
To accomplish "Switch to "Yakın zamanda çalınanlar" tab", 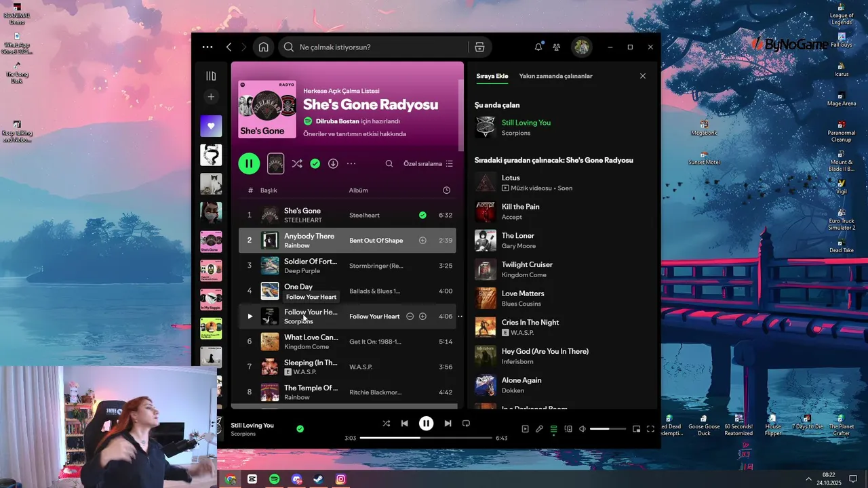I will [555, 76].
